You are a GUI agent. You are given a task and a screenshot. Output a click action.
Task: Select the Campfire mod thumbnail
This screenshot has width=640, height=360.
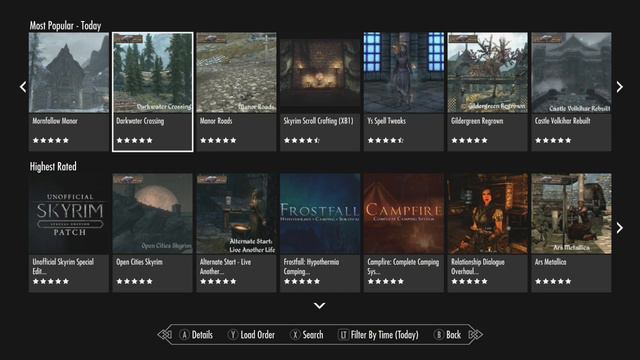click(404, 214)
